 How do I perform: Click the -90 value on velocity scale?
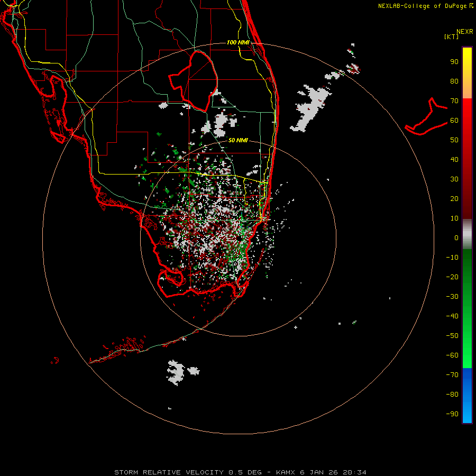pyautogui.click(x=452, y=414)
